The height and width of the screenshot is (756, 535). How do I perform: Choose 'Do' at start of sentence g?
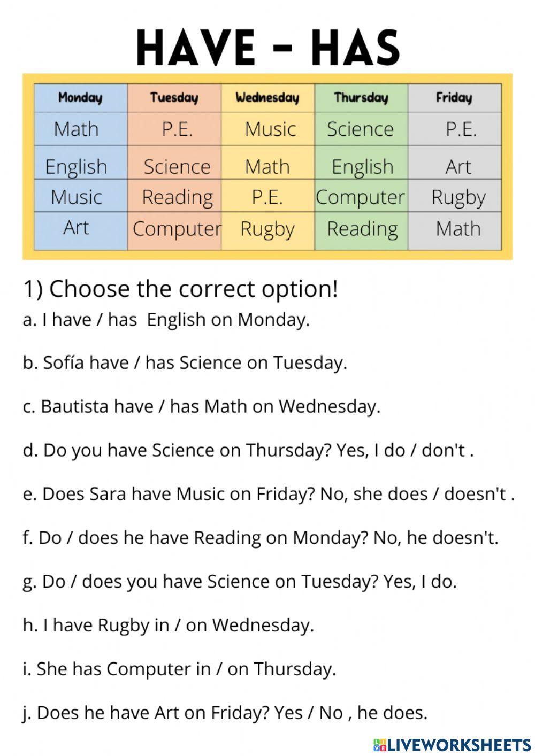point(53,582)
